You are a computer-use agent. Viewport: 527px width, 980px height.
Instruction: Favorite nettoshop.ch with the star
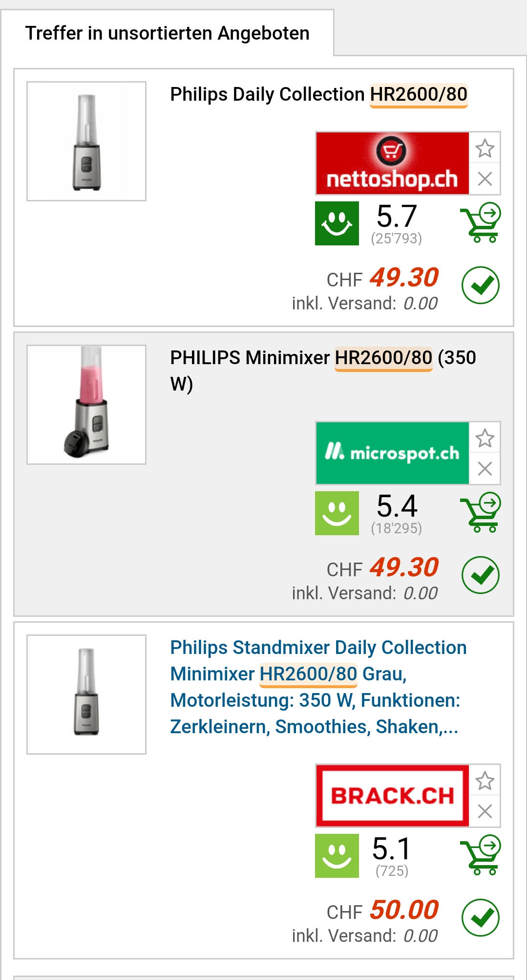pos(485,148)
